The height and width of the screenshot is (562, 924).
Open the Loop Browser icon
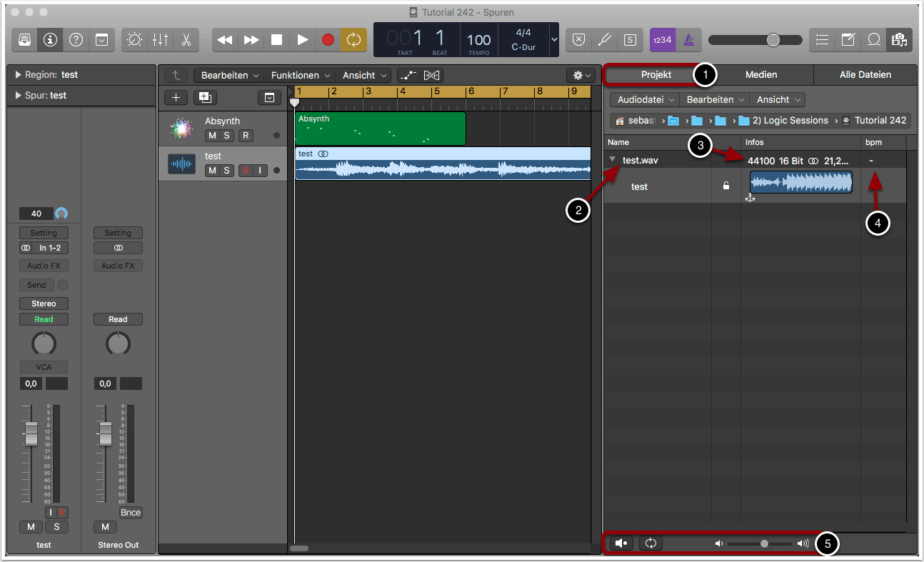873,40
